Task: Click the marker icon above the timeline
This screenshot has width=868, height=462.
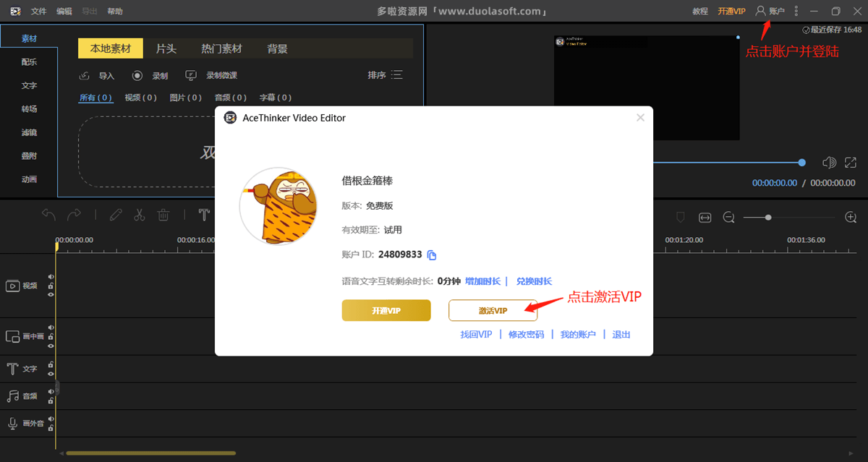Action: click(681, 217)
